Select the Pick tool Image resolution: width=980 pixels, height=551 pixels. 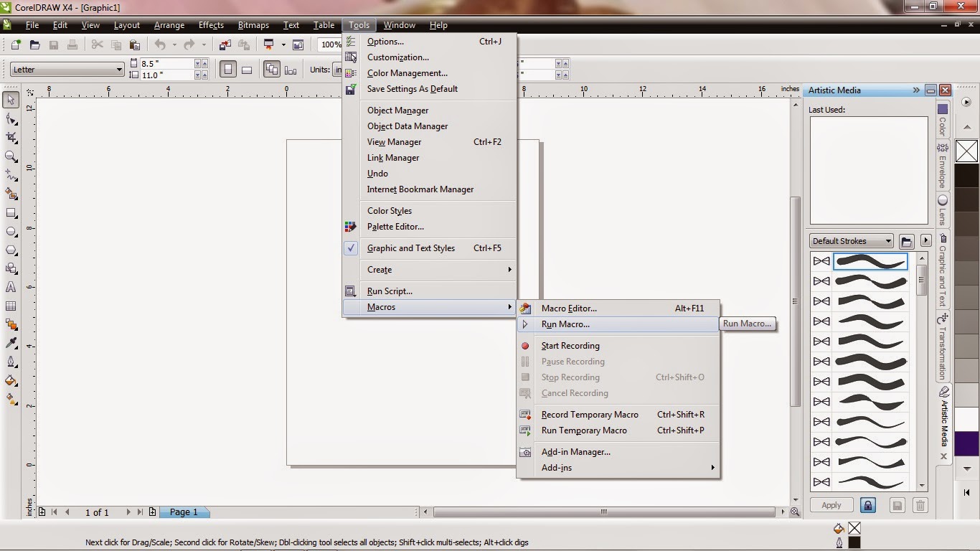pos(11,100)
